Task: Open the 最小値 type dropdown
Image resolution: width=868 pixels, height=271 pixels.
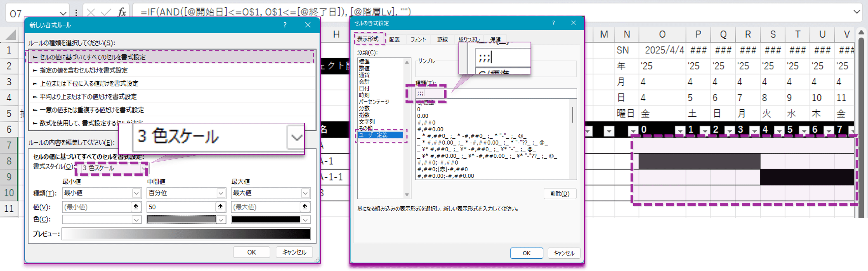Action: pos(136,193)
